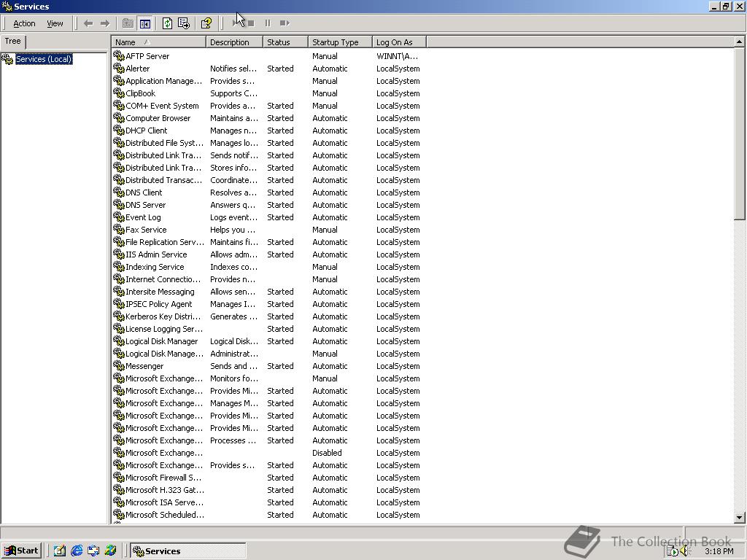Click the vertical scrollbar down arrow
This screenshot has height=560, width=747.
(x=740, y=517)
